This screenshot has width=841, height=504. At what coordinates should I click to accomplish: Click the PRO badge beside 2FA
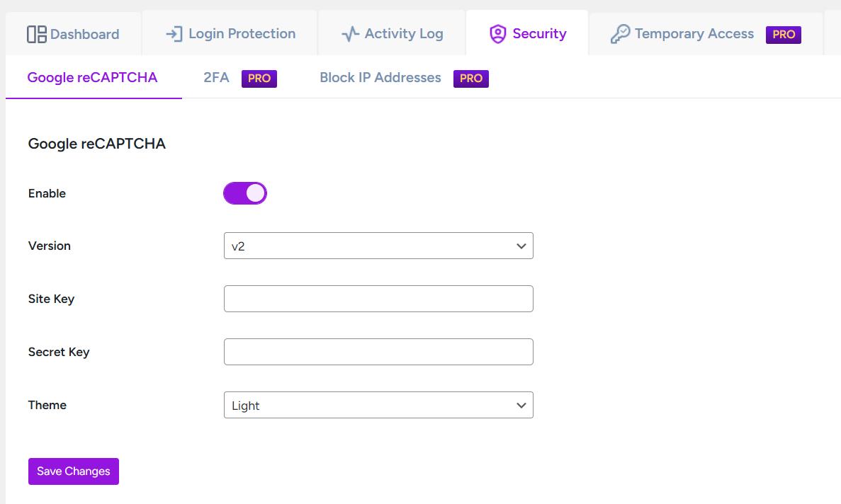(259, 79)
